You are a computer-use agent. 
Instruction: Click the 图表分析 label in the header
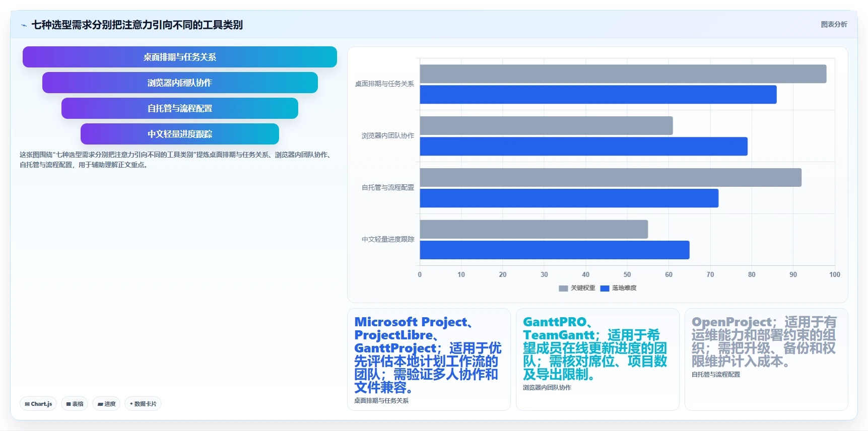[834, 24]
